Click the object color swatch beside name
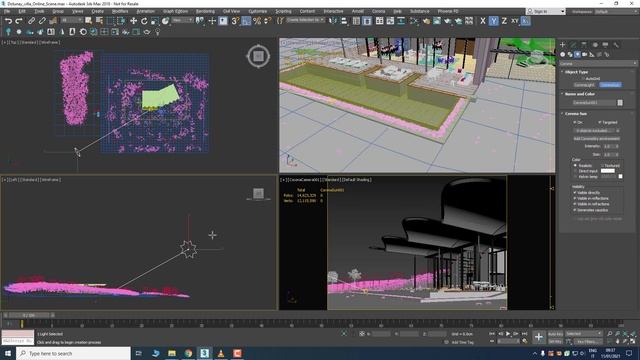 [x=620, y=103]
